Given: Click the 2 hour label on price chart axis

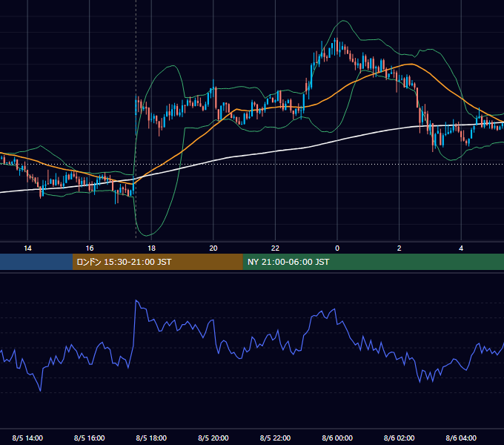Looking at the screenshot, I should 399,248.
